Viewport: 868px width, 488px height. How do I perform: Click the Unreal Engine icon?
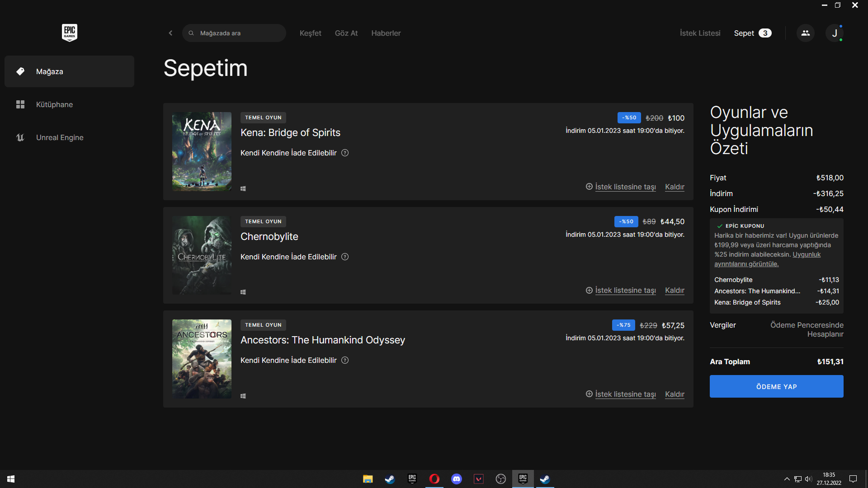tap(20, 137)
